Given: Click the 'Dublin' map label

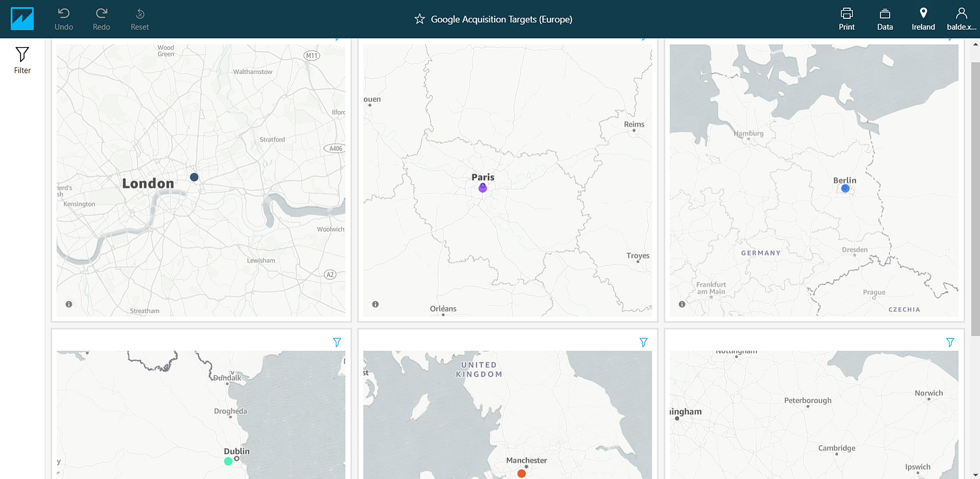Looking at the screenshot, I should [236, 451].
